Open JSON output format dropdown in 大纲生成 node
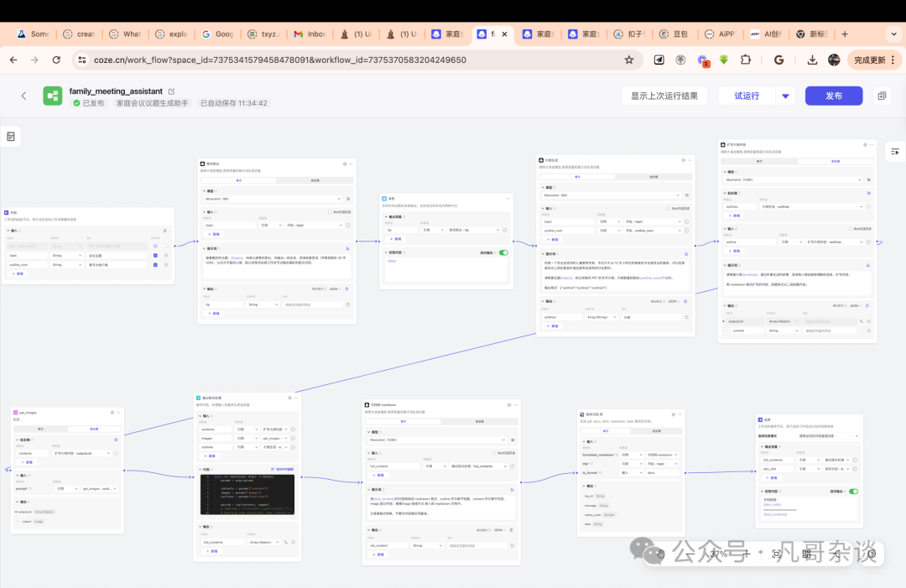 (x=673, y=301)
